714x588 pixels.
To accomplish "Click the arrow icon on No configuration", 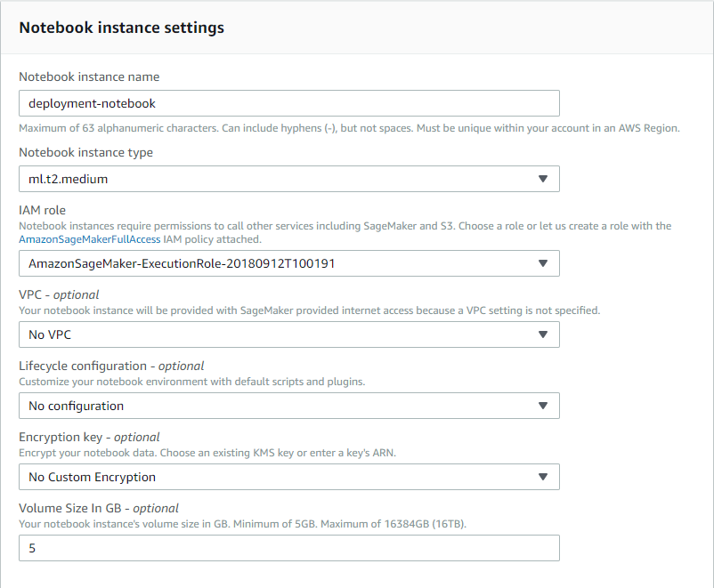I will [x=543, y=406].
